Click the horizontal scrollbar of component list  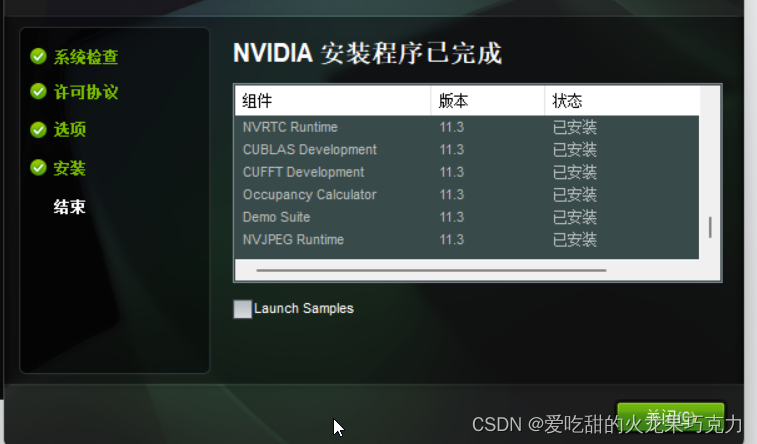pos(431,270)
